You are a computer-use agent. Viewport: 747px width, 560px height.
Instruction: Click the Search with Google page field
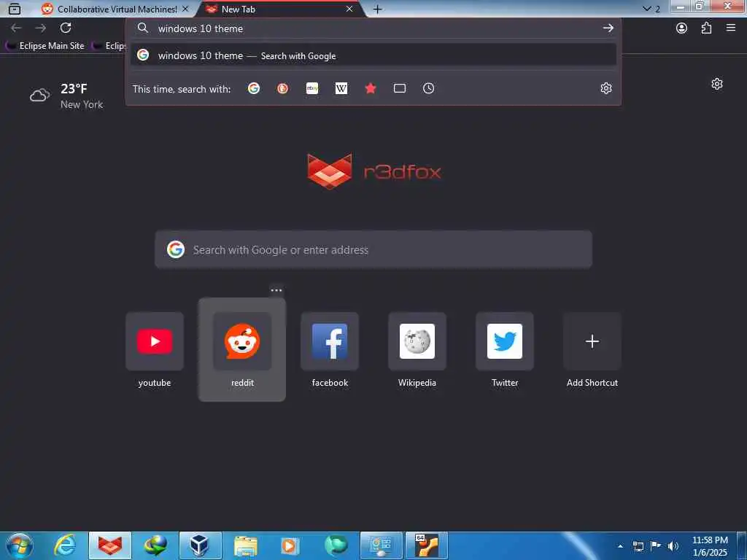[x=373, y=249]
